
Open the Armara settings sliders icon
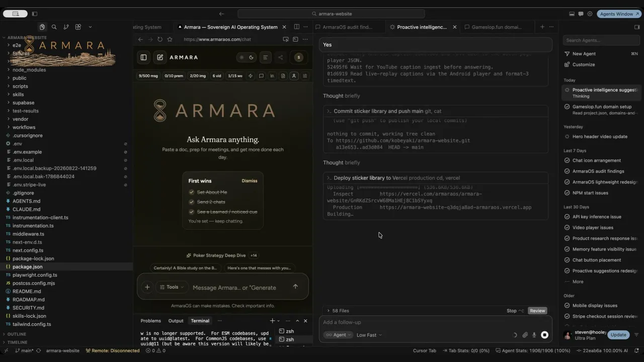pyautogui.click(x=305, y=76)
